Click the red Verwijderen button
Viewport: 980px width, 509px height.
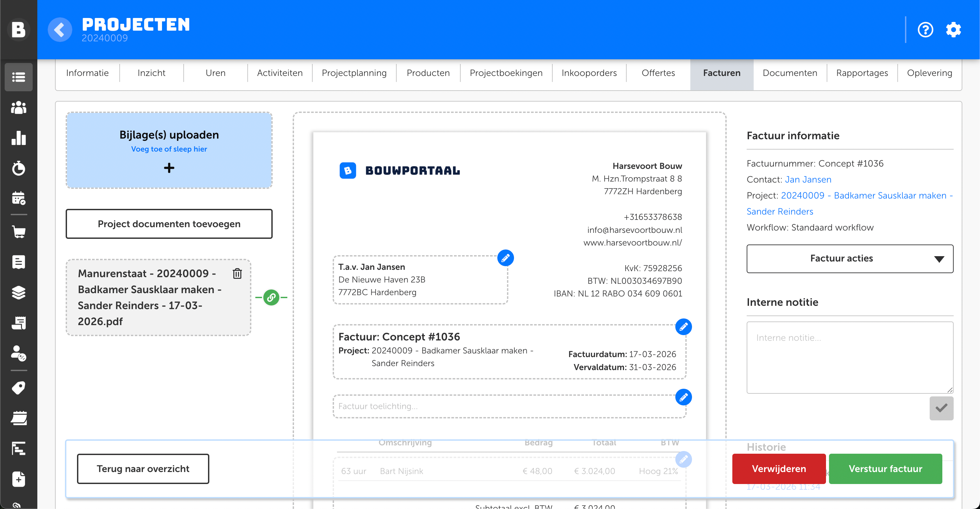click(x=779, y=469)
